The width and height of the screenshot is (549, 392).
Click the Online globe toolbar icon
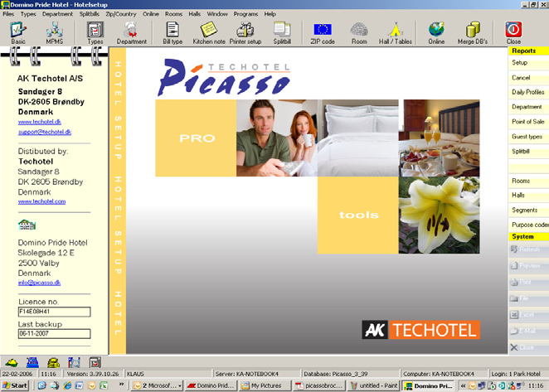436,32
